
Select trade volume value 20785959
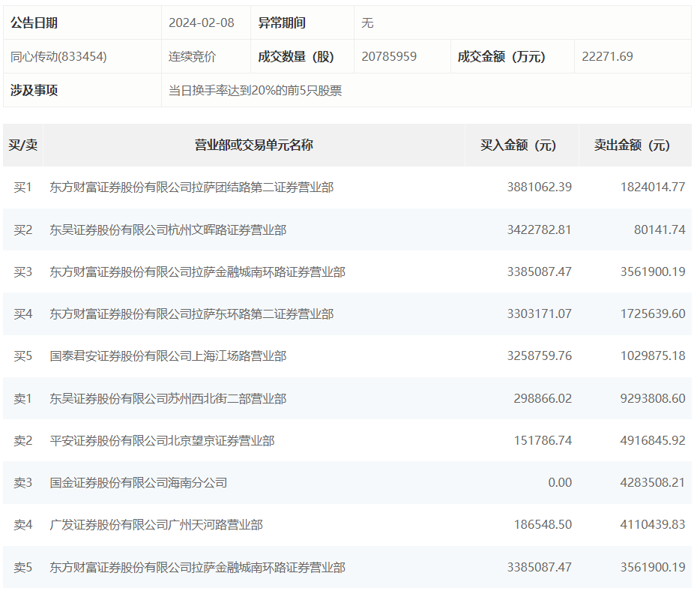389,57
